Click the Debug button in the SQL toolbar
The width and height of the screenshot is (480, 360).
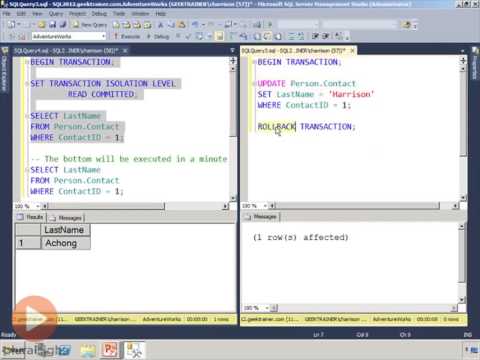click(x=158, y=36)
